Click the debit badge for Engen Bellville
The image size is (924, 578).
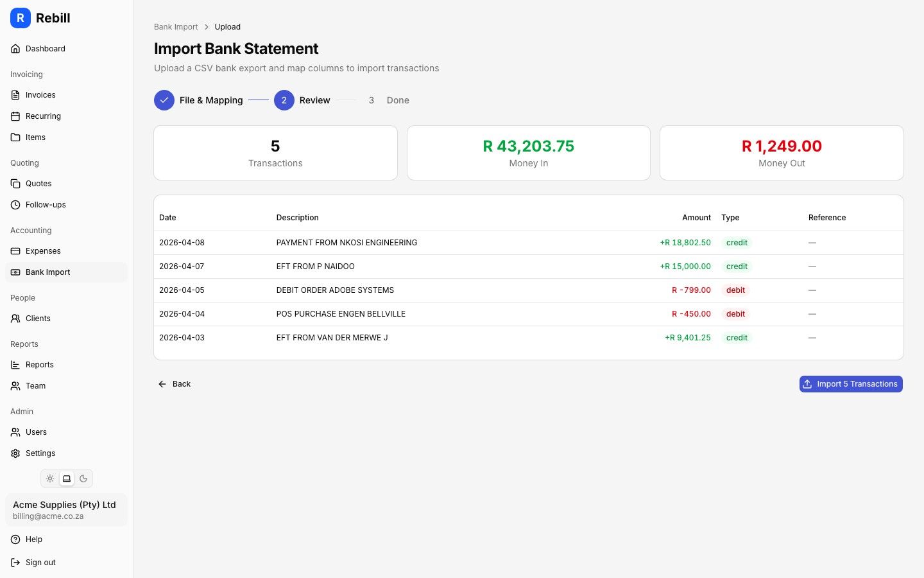735,314
